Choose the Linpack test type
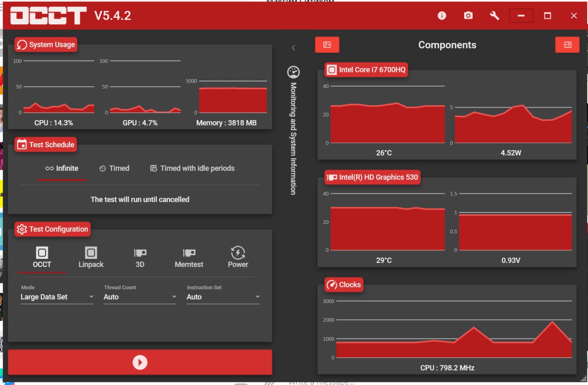 tap(91, 257)
